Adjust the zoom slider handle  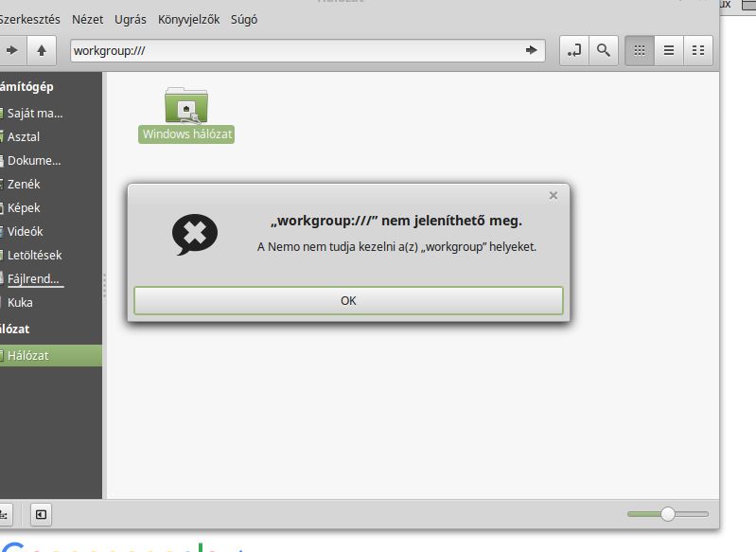coord(668,514)
